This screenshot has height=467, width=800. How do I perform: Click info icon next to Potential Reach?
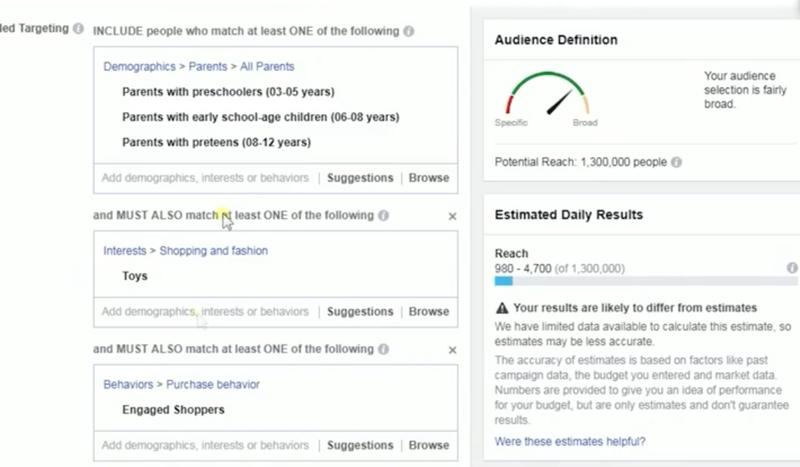[677, 162]
